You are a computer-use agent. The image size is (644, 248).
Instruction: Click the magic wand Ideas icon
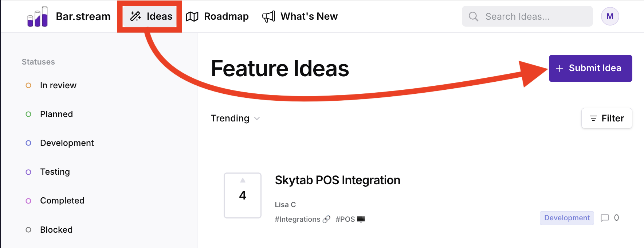(x=136, y=16)
